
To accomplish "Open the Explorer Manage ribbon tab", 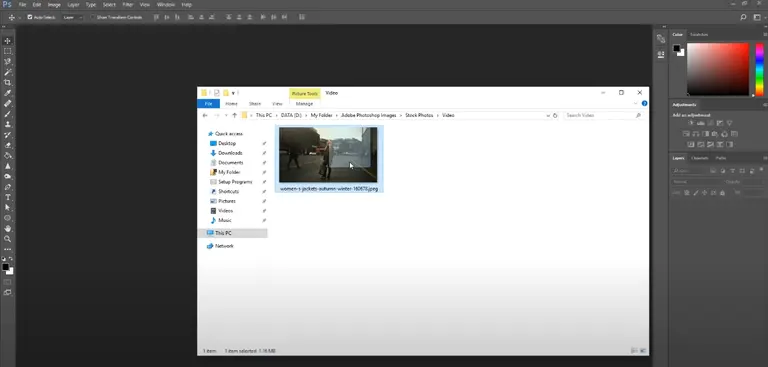I will coord(304,104).
